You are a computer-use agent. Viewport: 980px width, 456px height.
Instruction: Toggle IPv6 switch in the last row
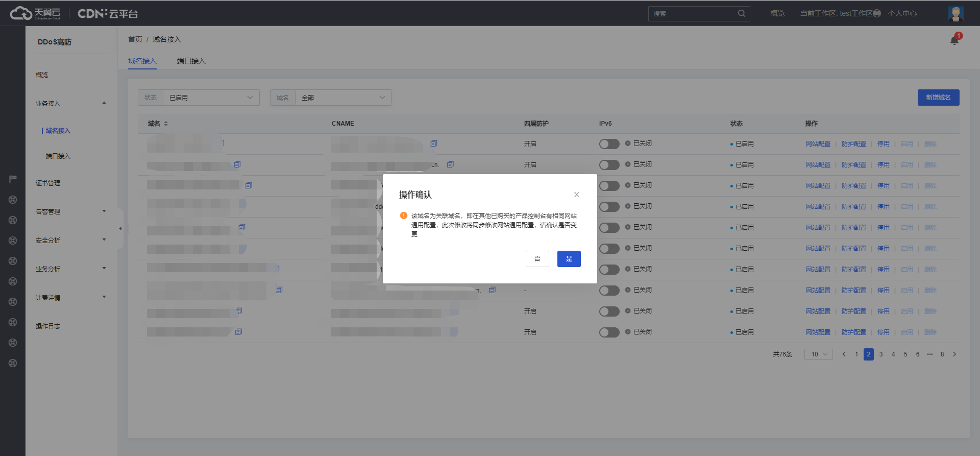[609, 332]
